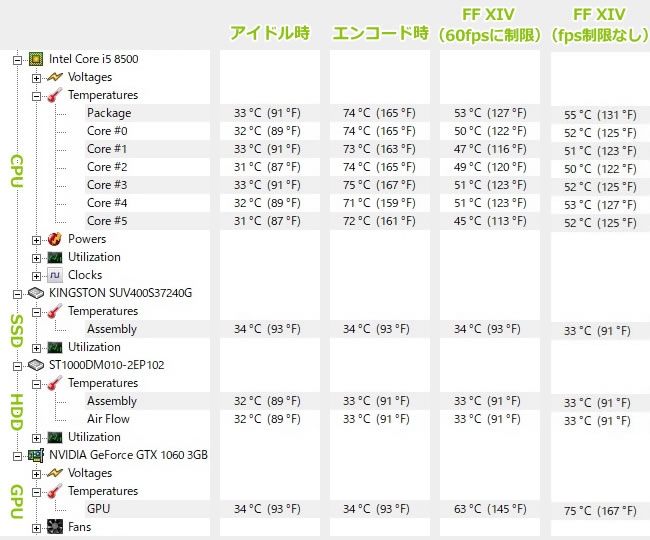This screenshot has width=650, height=540.
Task: Select the Core #5 row label
Action: pyautogui.click(x=107, y=221)
